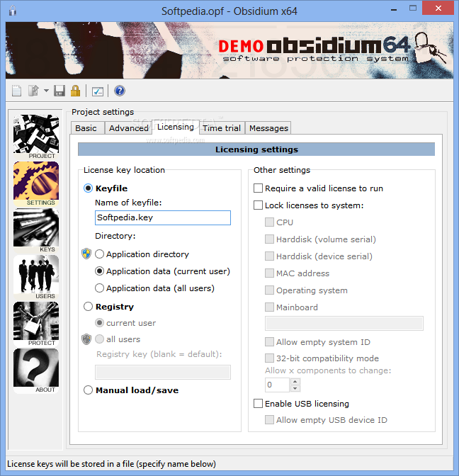
Task: Click the Licensing settings header bar
Action: pos(256,149)
